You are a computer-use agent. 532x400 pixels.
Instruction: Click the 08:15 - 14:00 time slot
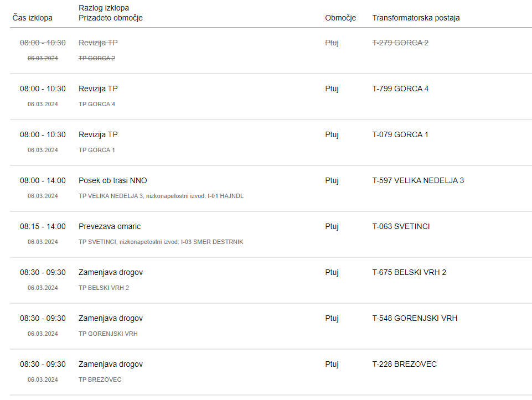click(43, 226)
